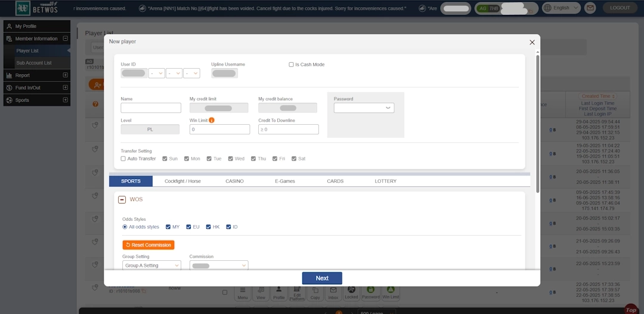Click Edit Platform icon in bottom row
Image resolution: width=644 pixels, height=314 pixels.
tap(298, 293)
